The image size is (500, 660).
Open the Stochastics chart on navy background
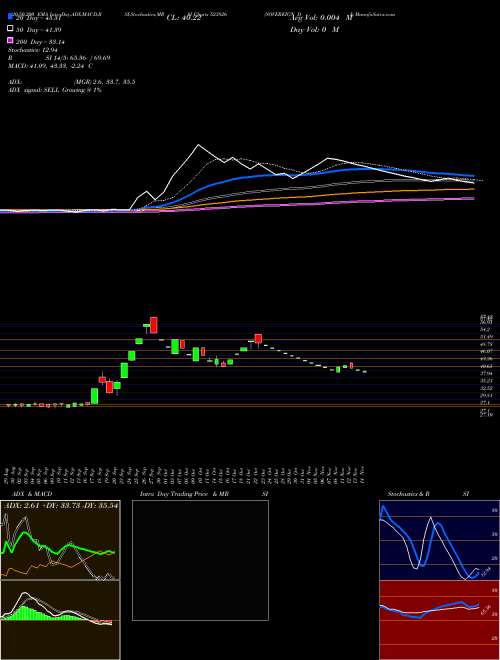pyautogui.click(x=439, y=540)
